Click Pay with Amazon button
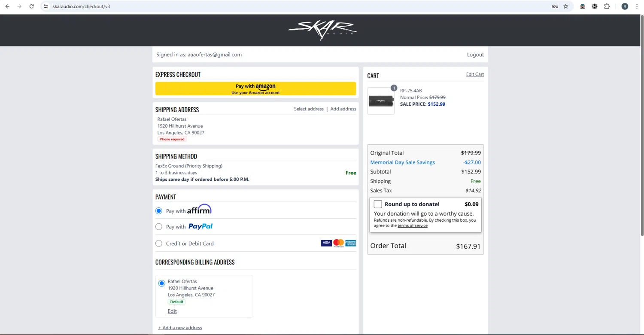 click(255, 89)
